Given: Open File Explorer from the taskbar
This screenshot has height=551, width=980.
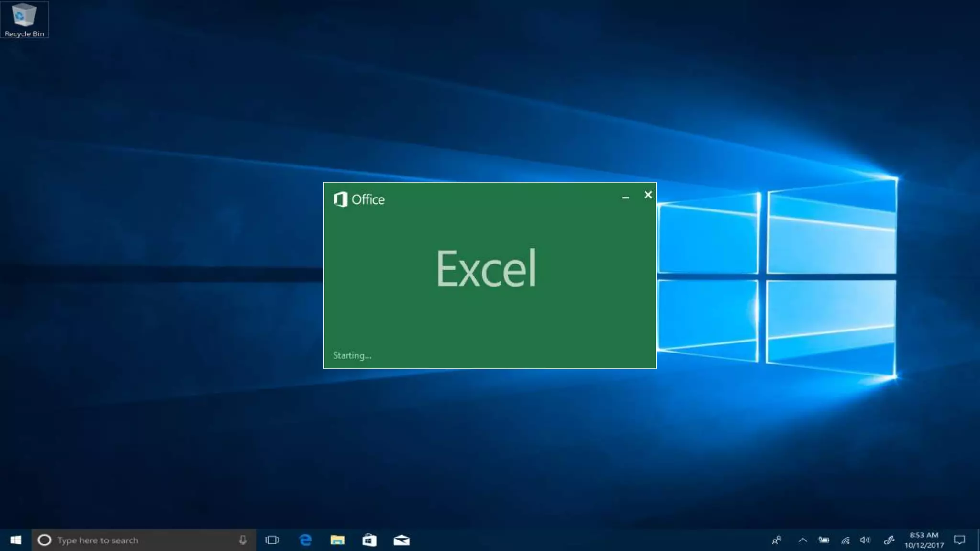Looking at the screenshot, I should coord(337,540).
